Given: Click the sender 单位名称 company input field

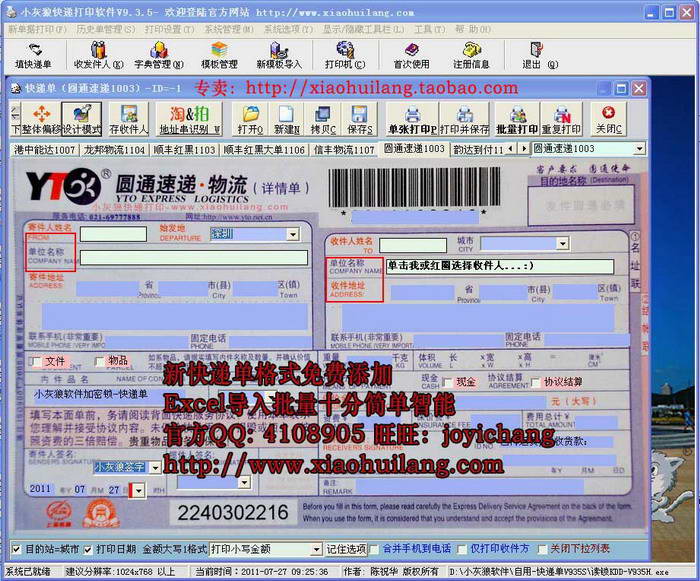Looking at the screenshot, I should point(194,258).
